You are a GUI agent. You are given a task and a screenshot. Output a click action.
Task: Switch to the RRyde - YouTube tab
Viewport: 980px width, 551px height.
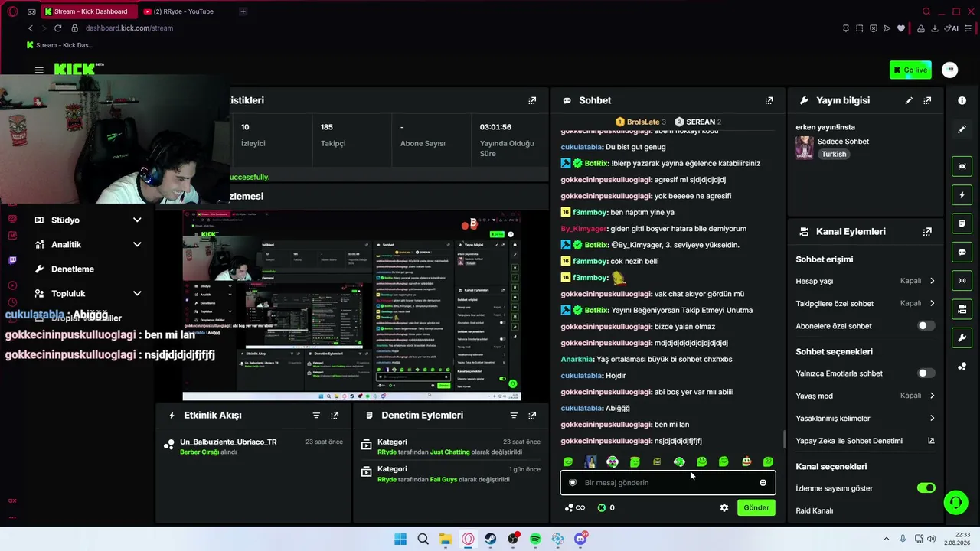tap(184, 11)
